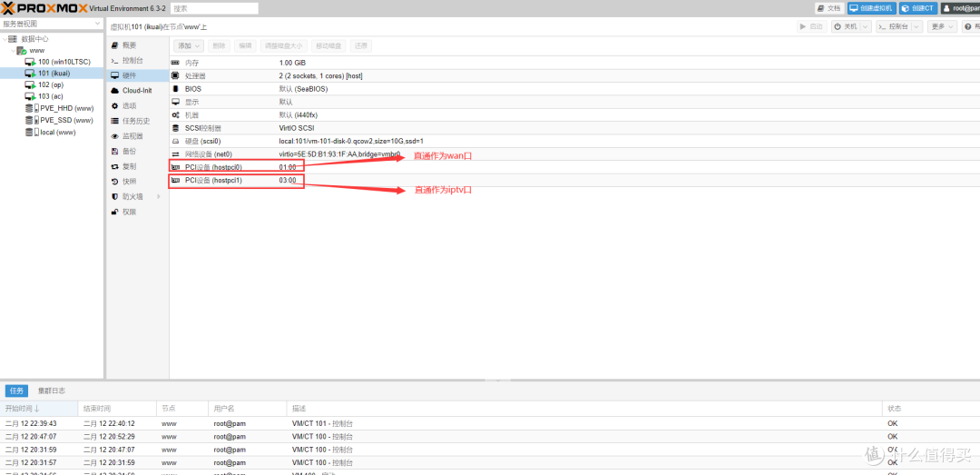Expand the 服务器视图 view selector dropdown
The height and width of the screenshot is (475, 980).
99,25
